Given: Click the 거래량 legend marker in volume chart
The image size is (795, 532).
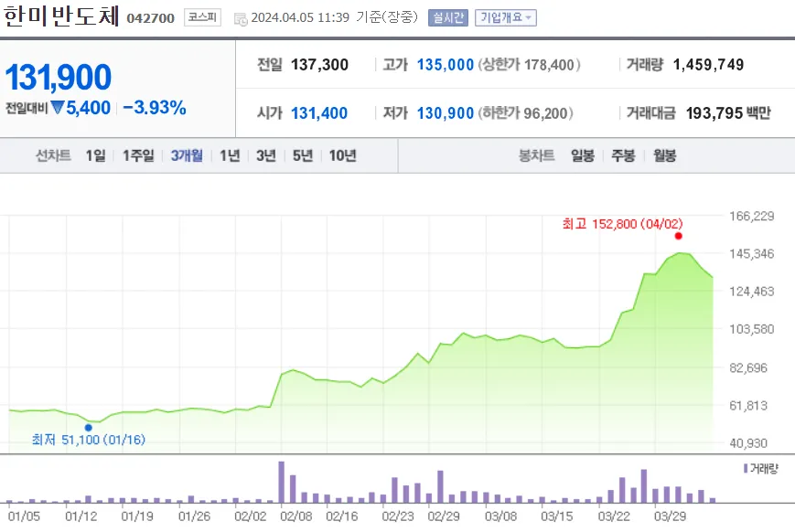Looking at the screenshot, I should tap(746, 468).
